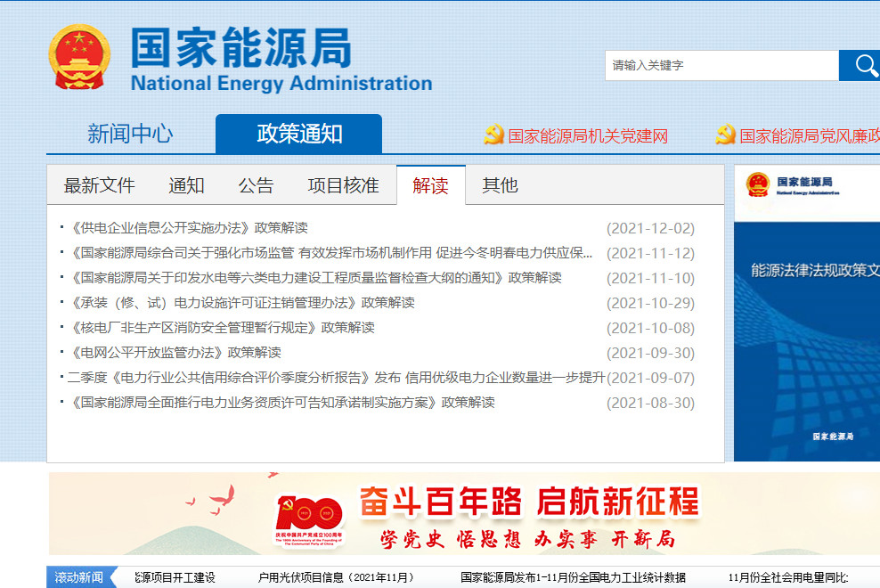Click the 滚动新闻 label
880x588 pixels.
(78, 577)
